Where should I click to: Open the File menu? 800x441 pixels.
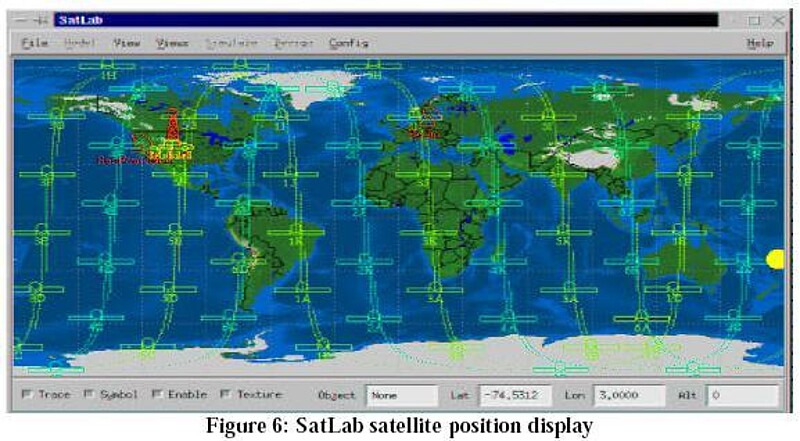point(35,43)
